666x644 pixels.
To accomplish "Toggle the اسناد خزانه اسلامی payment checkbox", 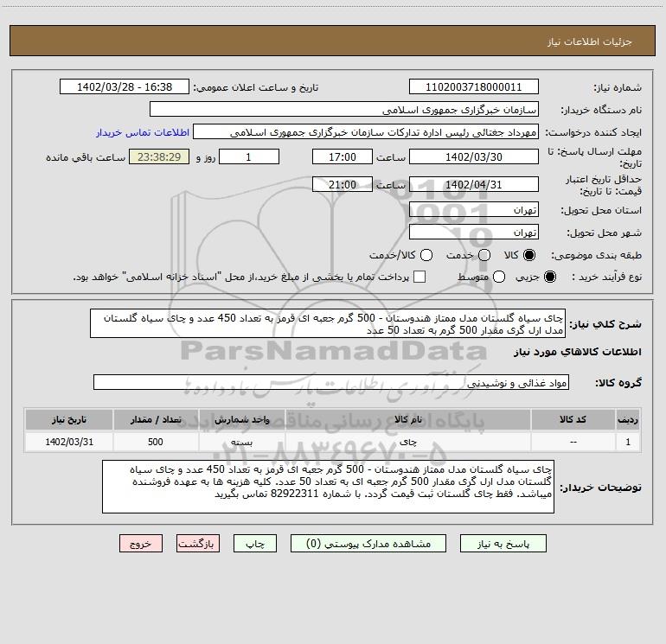I will (x=419, y=277).
